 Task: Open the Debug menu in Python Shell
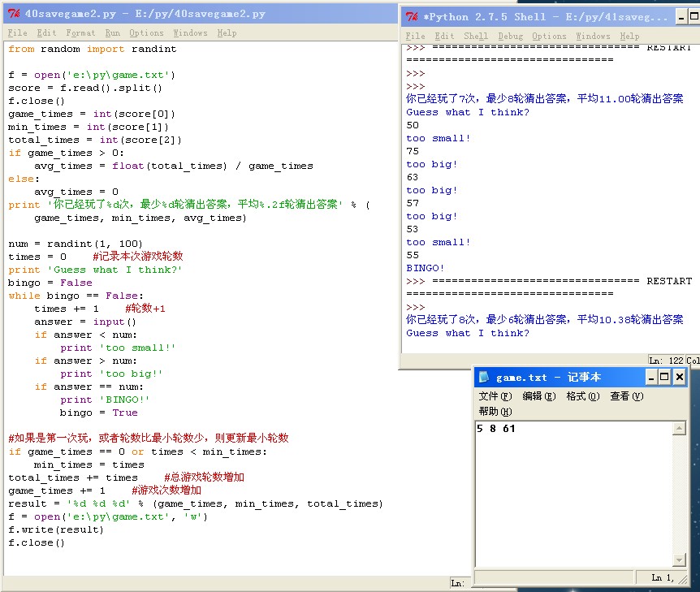tap(510, 36)
